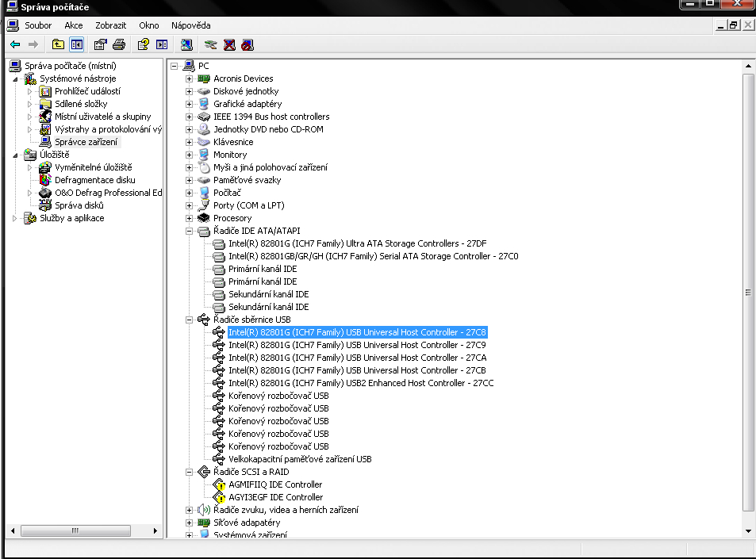Screen dimensions: 756x559
Task: Click the Disable device toolbar icon
Action: 247,44
